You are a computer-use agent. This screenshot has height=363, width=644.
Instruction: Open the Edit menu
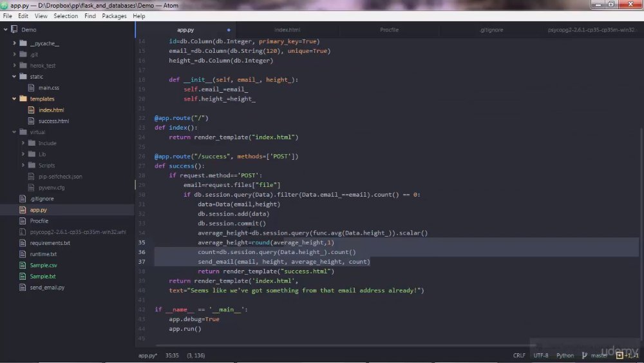(23, 16)
